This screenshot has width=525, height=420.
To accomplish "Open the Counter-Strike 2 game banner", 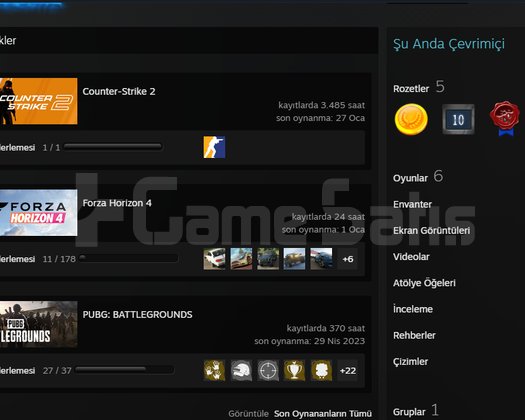I will 39,101.
